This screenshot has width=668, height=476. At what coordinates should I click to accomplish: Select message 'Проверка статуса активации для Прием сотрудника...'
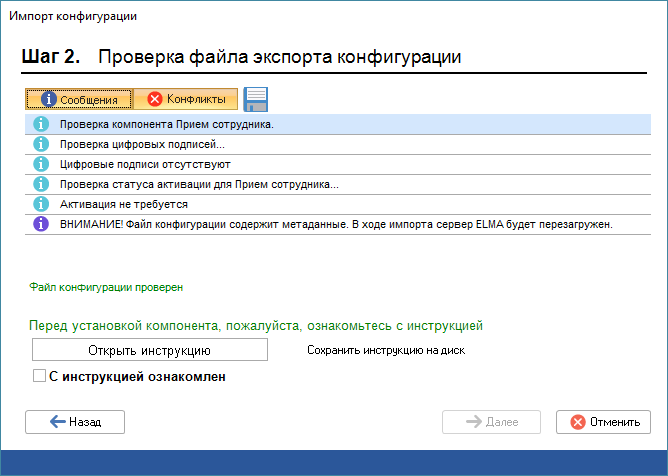338,185
